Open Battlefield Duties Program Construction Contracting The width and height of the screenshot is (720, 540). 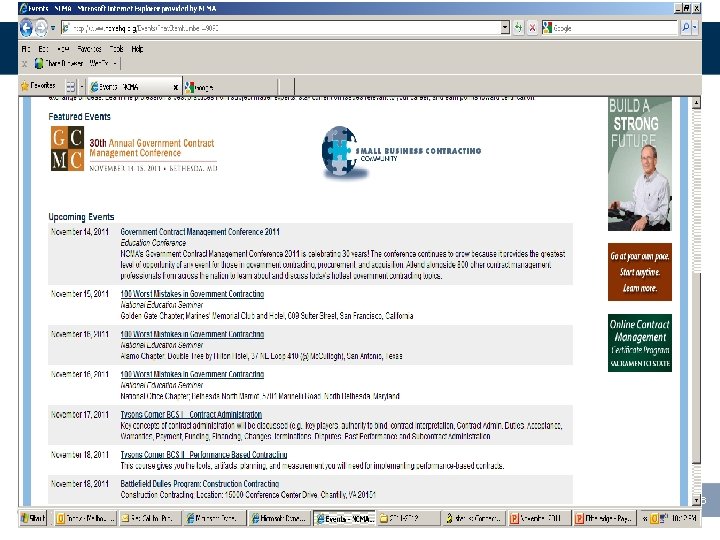pyautogui.click(x=199, y=484)
